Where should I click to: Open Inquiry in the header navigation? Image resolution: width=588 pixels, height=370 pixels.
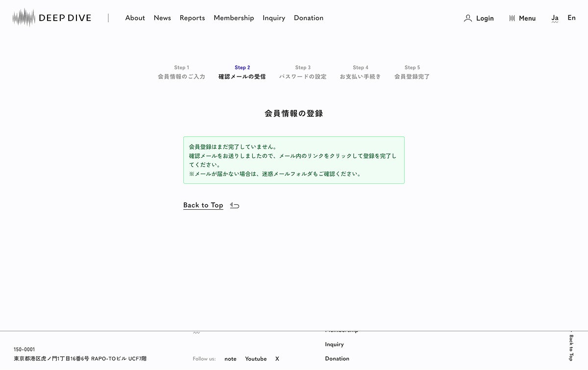click(273, 18)
